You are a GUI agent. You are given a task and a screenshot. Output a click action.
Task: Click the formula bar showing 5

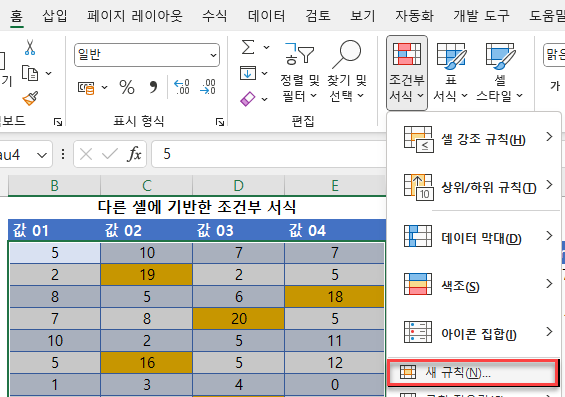pyautogui.click(x=269, y=154)
